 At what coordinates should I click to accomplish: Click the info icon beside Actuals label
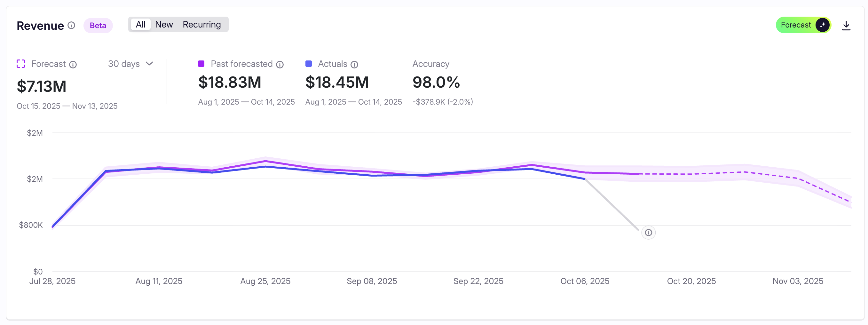tap(354, 64)
